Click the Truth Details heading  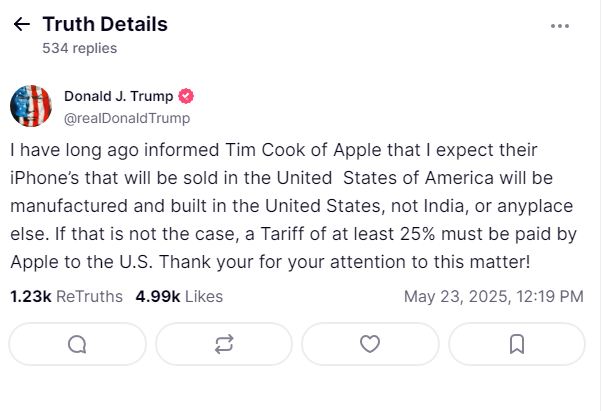(x=105, y=24)
